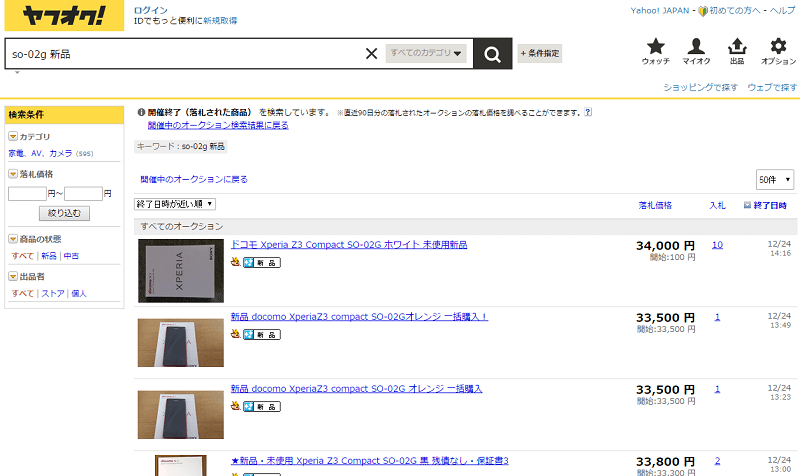The image size is (800, 476).
Task: Click 開催中のオークション検索結果に戻る link
Action: click(x=218, y=126)
